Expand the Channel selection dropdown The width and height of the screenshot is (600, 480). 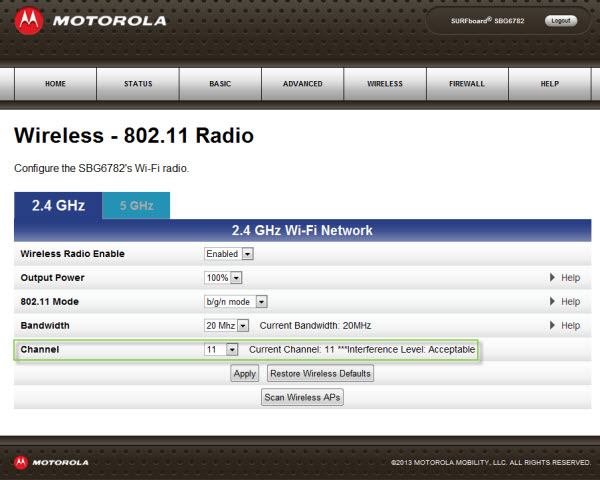tap(221, 350)
